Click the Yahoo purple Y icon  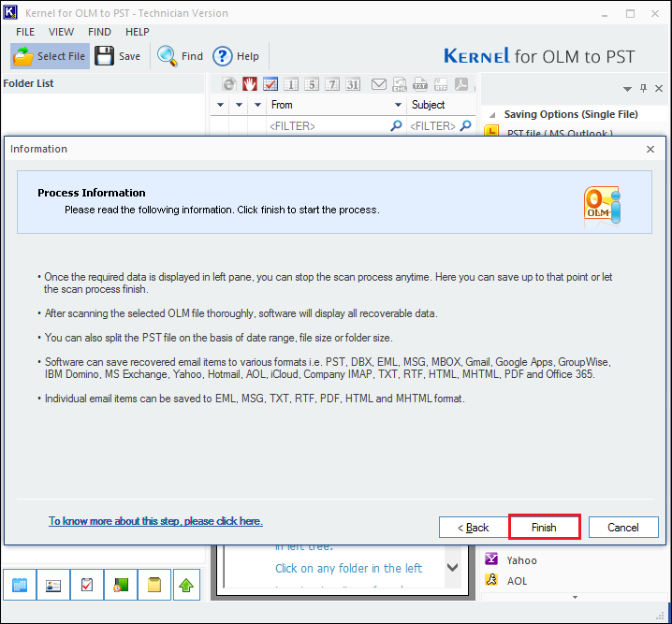pos(491,559)
